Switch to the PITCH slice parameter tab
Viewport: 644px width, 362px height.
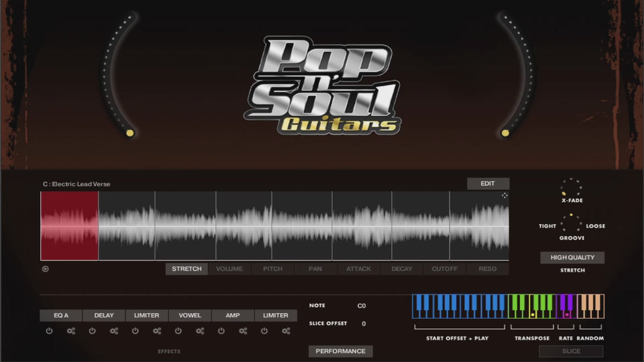click(x=273, y=269)
